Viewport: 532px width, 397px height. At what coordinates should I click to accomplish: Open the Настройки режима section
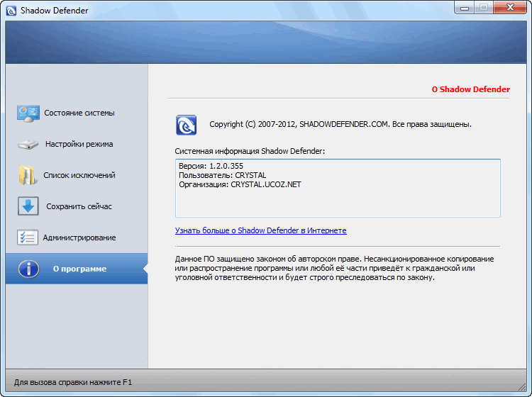(x=77, y=145)
